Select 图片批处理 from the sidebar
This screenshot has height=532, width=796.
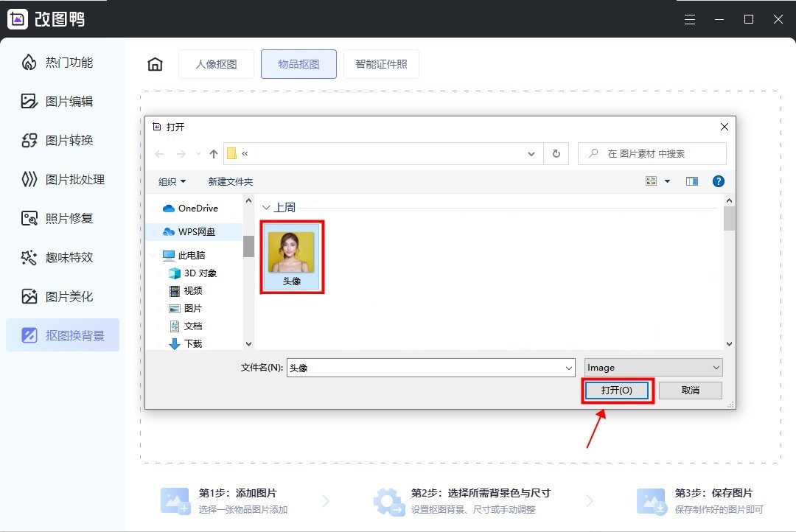point(63,179)
